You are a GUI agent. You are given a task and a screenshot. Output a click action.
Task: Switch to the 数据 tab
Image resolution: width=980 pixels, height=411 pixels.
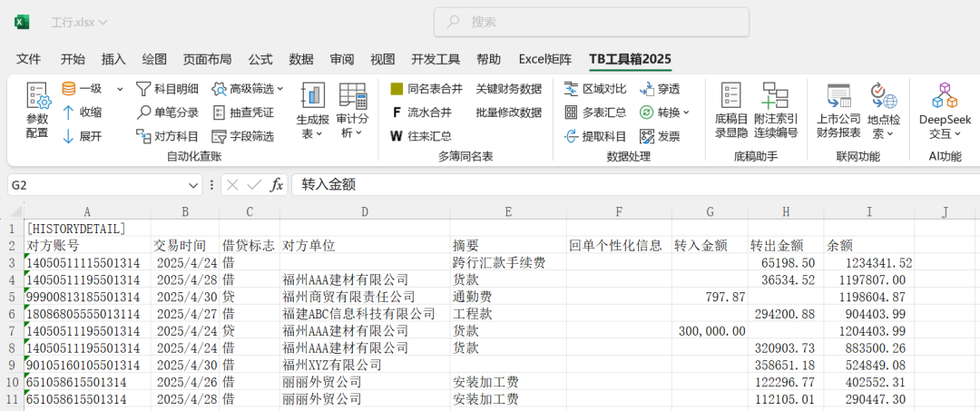tap(301, 59)
